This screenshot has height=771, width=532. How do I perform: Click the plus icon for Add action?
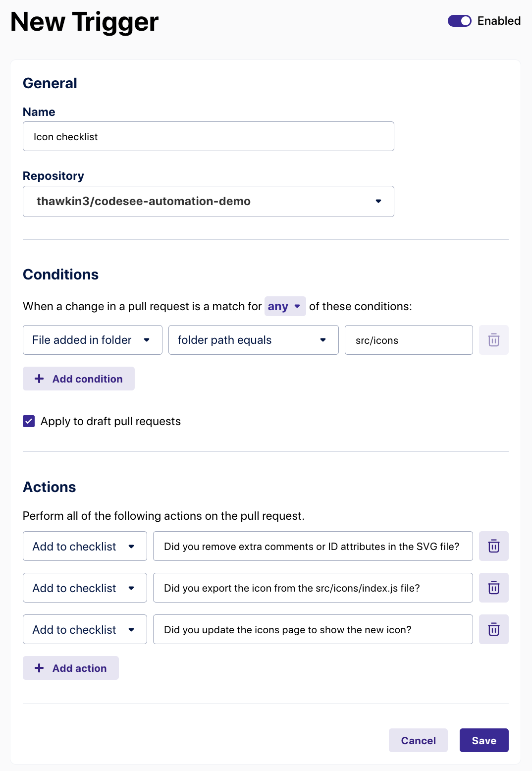tap(39, 668)
